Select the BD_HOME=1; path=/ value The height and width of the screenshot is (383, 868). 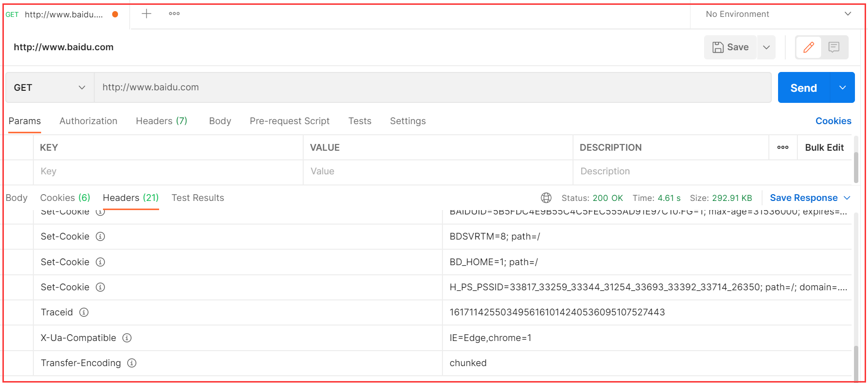[494, 262]
